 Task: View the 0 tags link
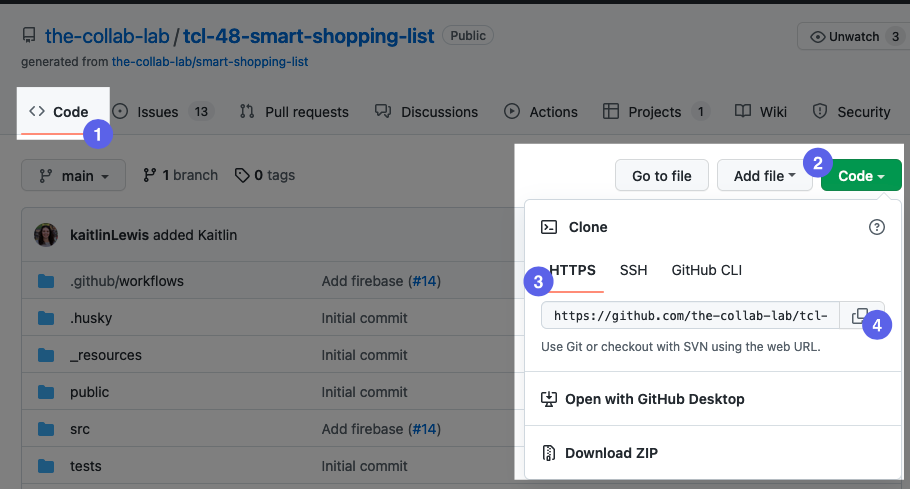[x=265, y=175]
